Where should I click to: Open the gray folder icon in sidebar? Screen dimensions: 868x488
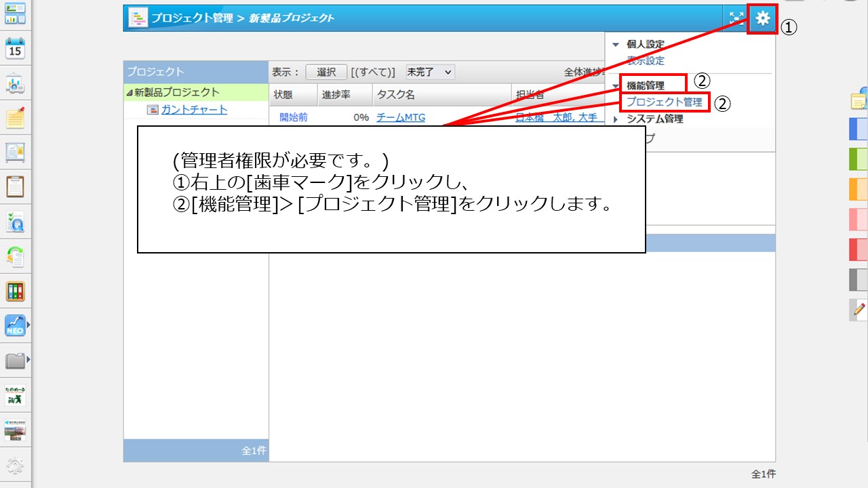(x=15, y=360)
